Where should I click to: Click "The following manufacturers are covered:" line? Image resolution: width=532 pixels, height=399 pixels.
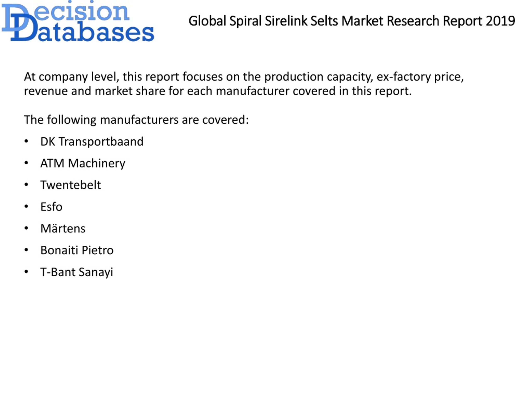coord(136,120)
